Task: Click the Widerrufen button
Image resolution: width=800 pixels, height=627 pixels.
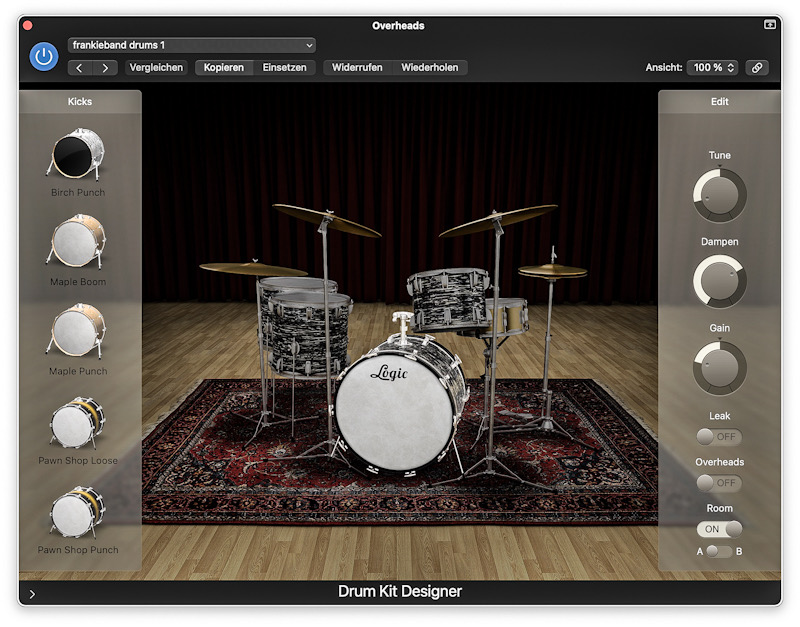Action: tap(357, 68)
